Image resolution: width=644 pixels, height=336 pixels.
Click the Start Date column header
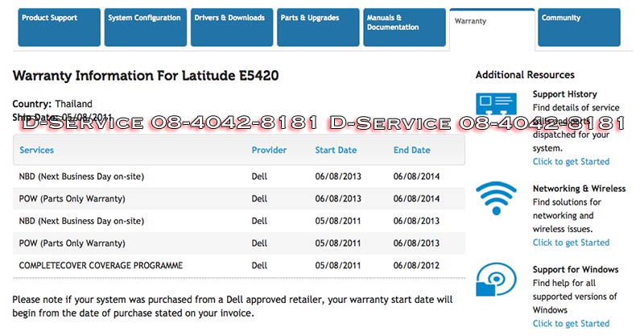tap(336, 150)
